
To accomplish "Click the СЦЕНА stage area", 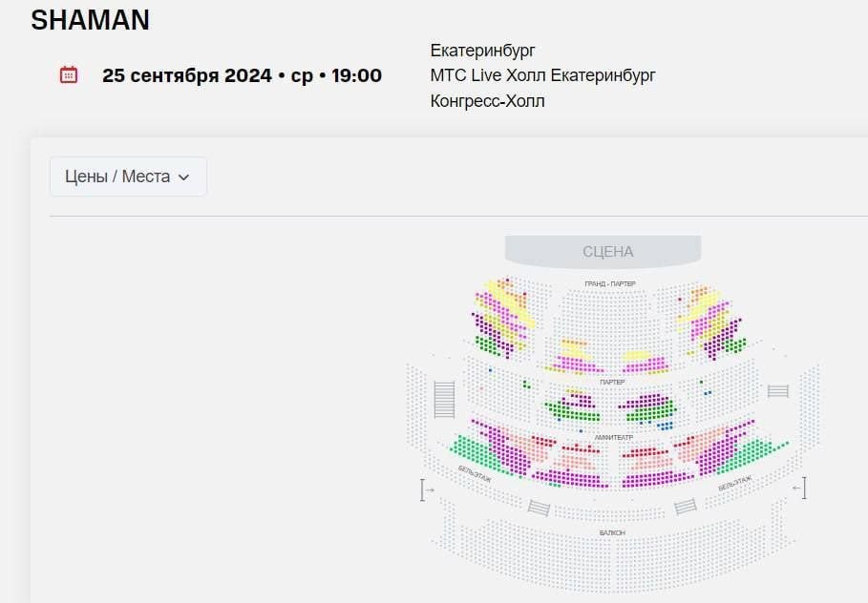I will click(x=603, y=252).
